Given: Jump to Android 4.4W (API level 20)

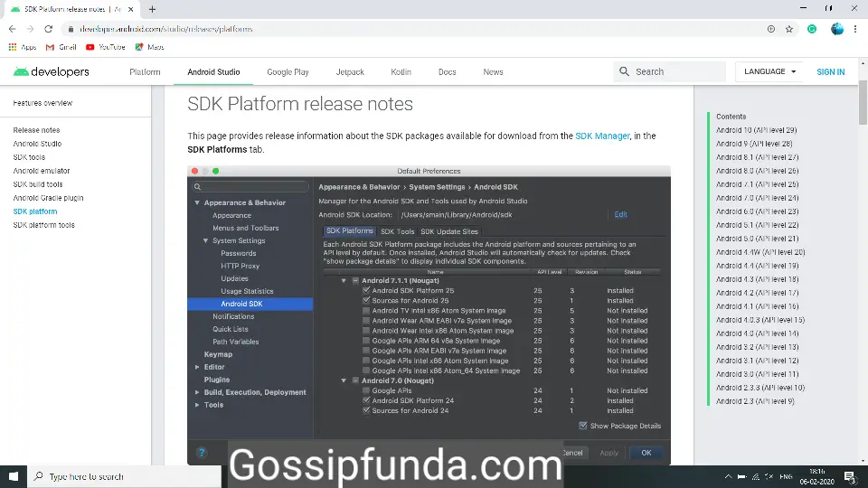Looking at the screenshot, I should click(760, 252).
